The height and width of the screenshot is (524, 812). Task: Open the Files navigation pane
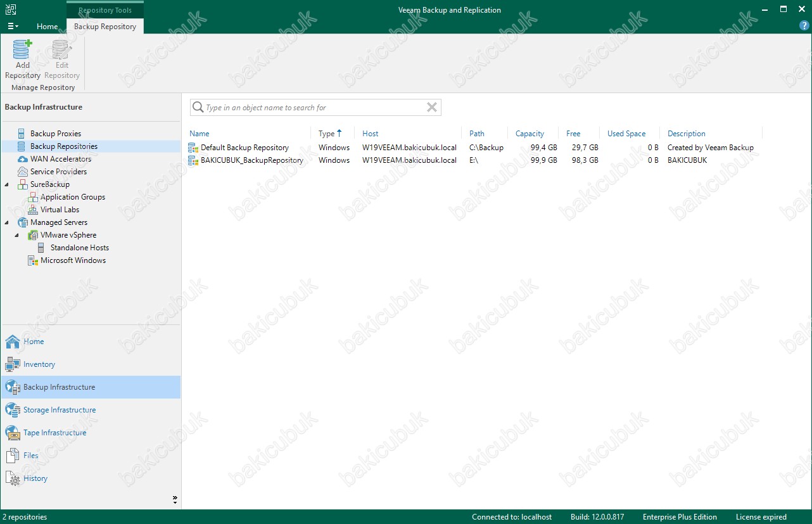click(91, 456)
